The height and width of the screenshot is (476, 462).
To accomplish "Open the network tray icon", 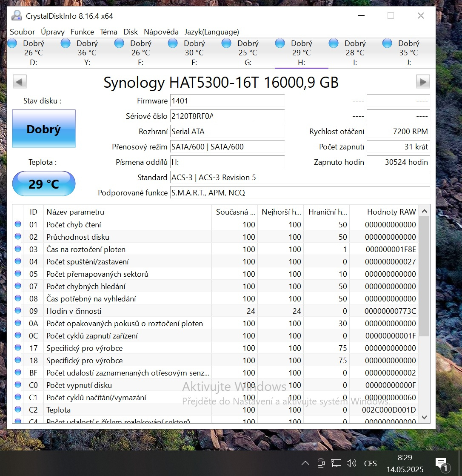I will point(336,463).
